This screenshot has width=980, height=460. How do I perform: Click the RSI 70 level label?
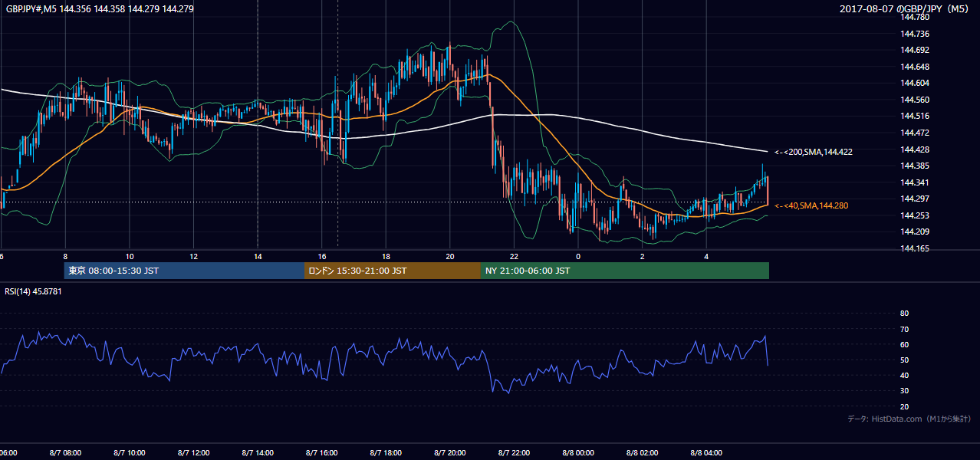pos(904,329)
